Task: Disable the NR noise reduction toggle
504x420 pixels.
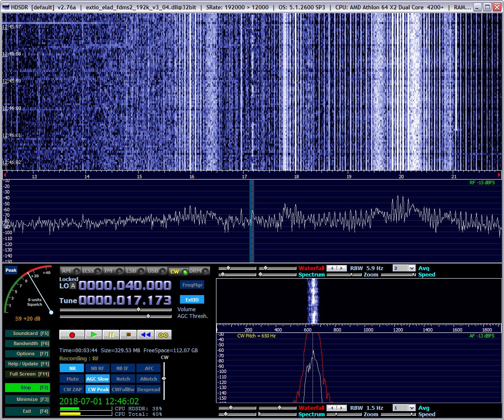Action: point(72,368)
